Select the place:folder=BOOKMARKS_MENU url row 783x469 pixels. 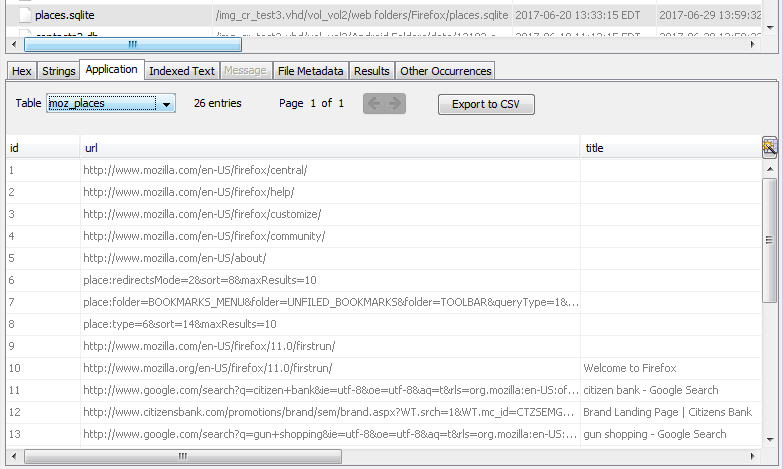(x=330, y=302)
